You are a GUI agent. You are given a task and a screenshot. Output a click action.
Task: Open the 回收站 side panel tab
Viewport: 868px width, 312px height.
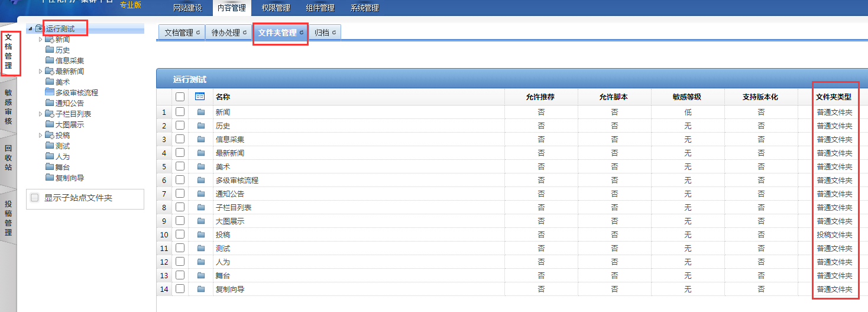8,158
